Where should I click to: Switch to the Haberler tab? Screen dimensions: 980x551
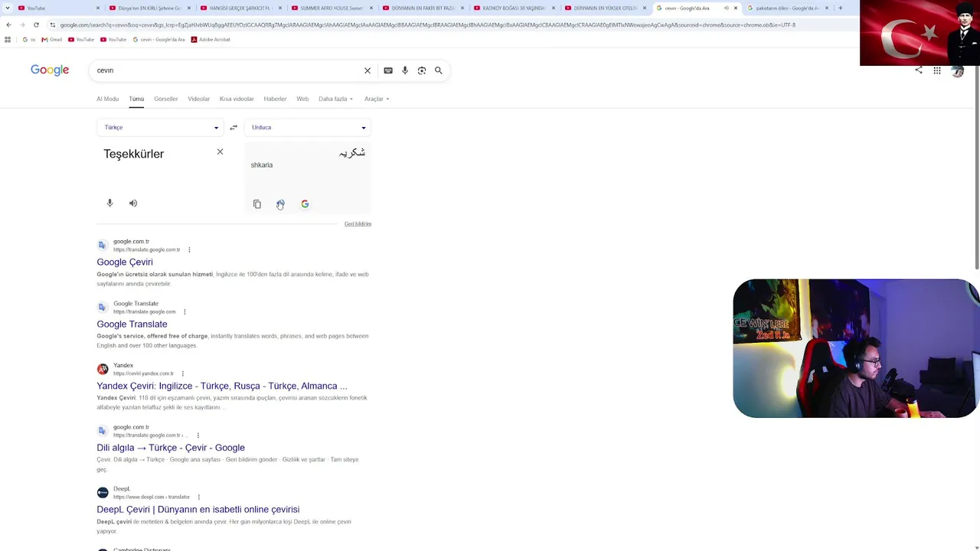275,99
